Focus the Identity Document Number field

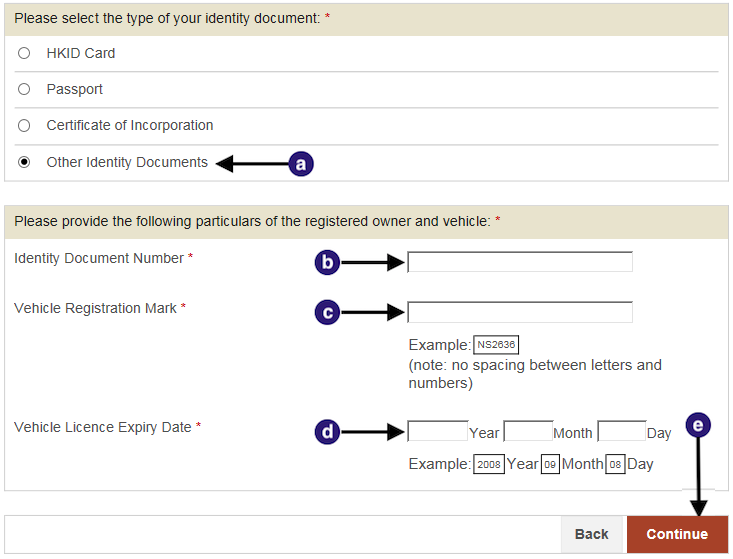(520, 262)
